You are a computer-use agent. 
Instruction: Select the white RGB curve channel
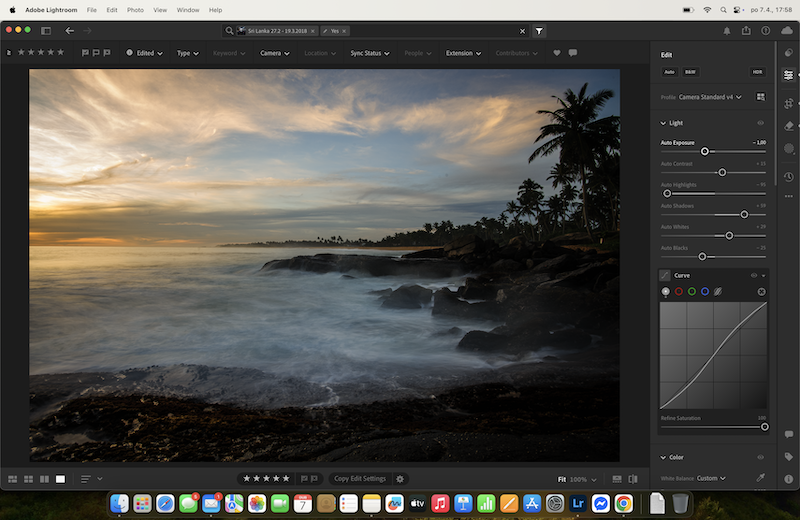tap(665, 291)
